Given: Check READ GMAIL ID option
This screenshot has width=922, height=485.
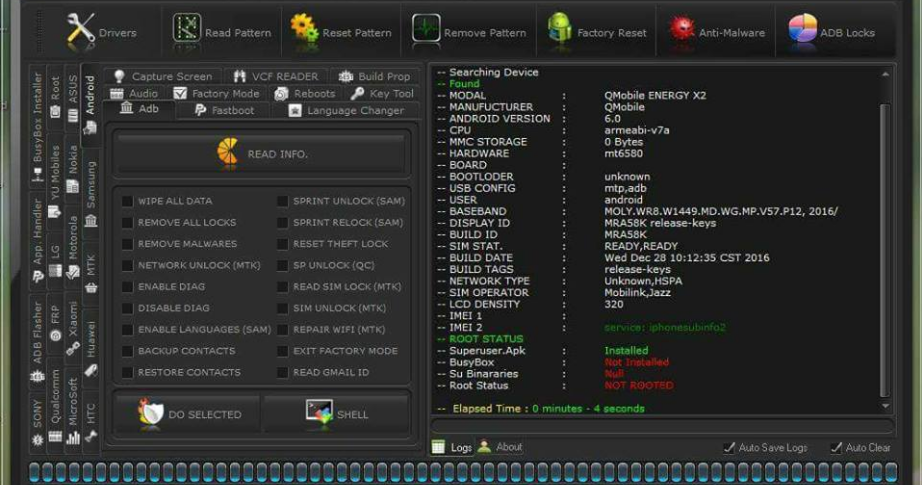Looking at the screenshot, I should click(283, 372).
